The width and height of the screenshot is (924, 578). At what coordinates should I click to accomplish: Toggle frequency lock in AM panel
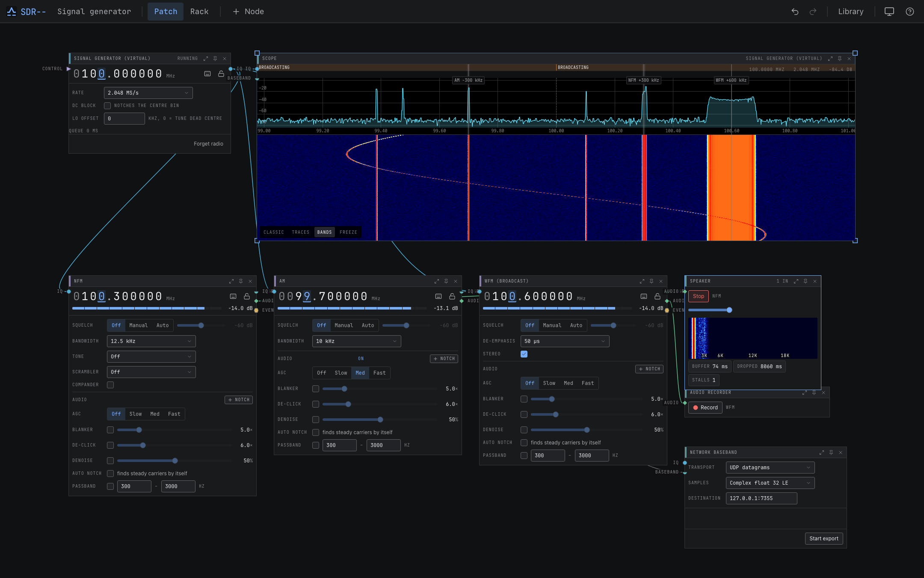[x=452, y=296]
